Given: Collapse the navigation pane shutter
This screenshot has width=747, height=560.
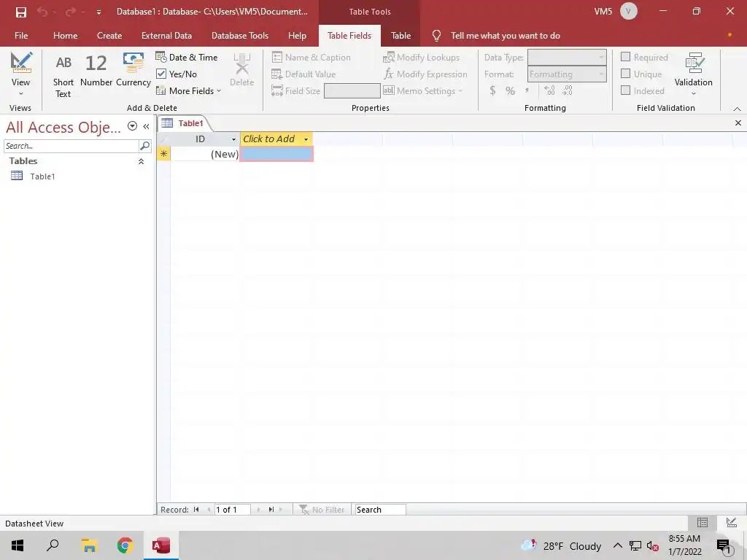Looking at the screenshot, I should [146, 126].
